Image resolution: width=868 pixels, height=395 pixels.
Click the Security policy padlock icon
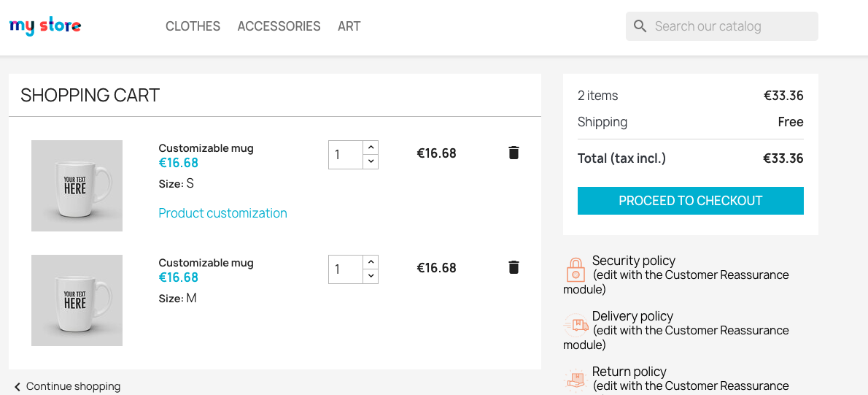(576, 269)
